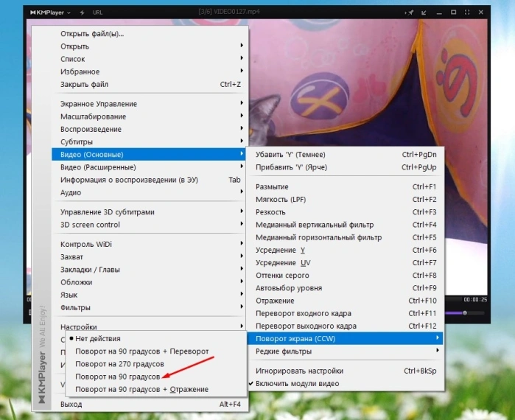Select Усреднение Y option

pyautogui.click(x=346, y=251)
